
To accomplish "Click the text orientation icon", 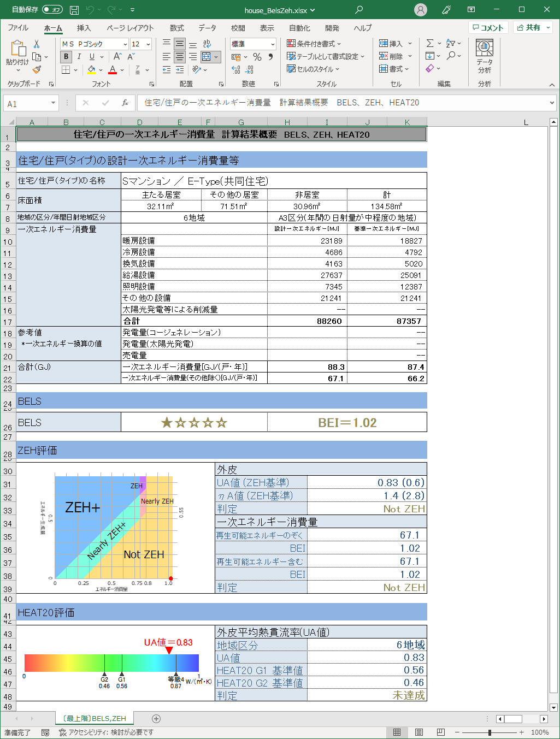I will [197, 70].
